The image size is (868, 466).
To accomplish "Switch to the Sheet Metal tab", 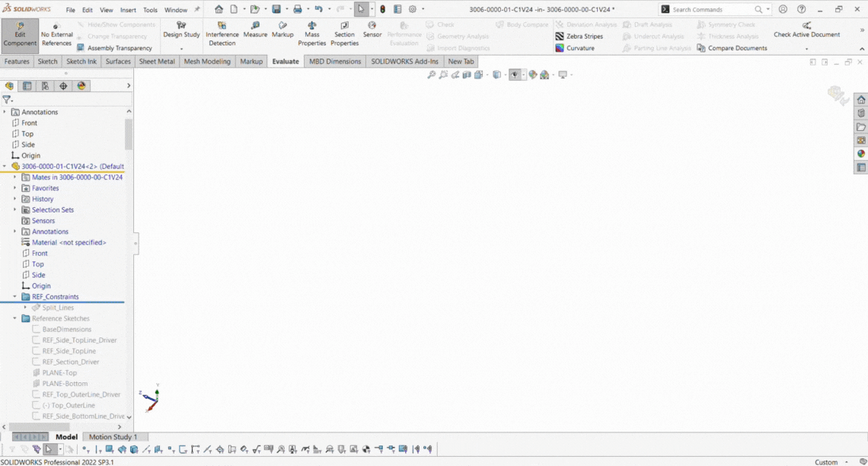I will [157, 61].
